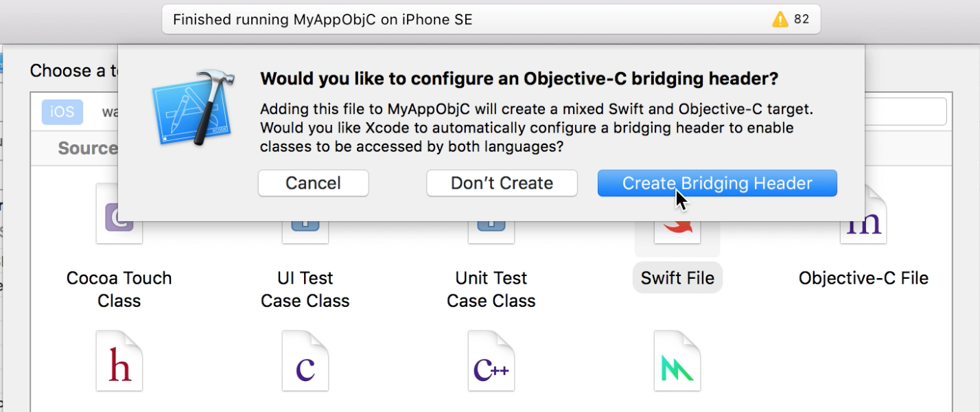Switch to the watchOS tab
The image size is (980, 412).
point(113,111)
